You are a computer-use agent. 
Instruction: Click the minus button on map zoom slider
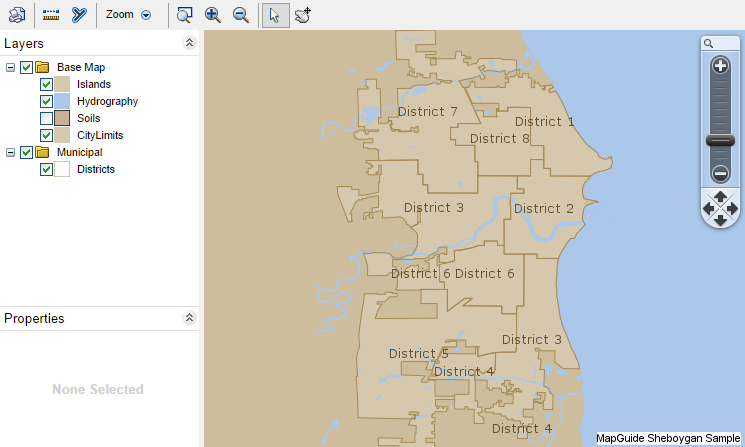click(720, 173)
